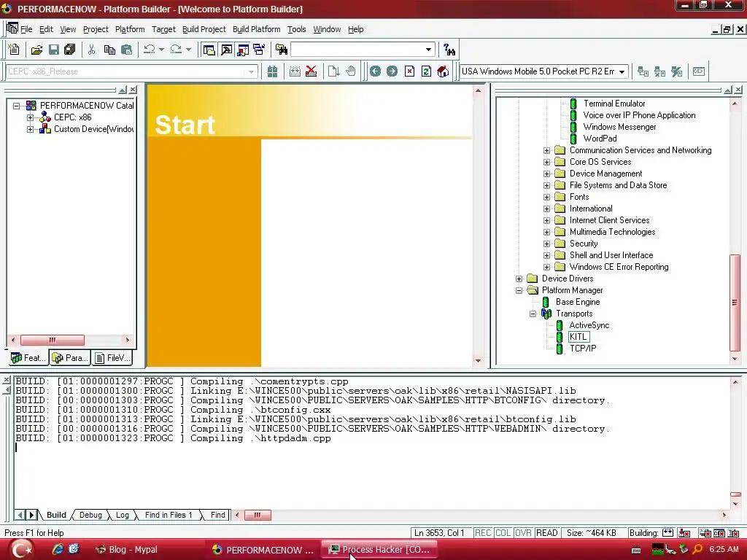The image size is (747, 560).
Task: Switch to the Parameters workspace tab
Action: pos(69,357)
